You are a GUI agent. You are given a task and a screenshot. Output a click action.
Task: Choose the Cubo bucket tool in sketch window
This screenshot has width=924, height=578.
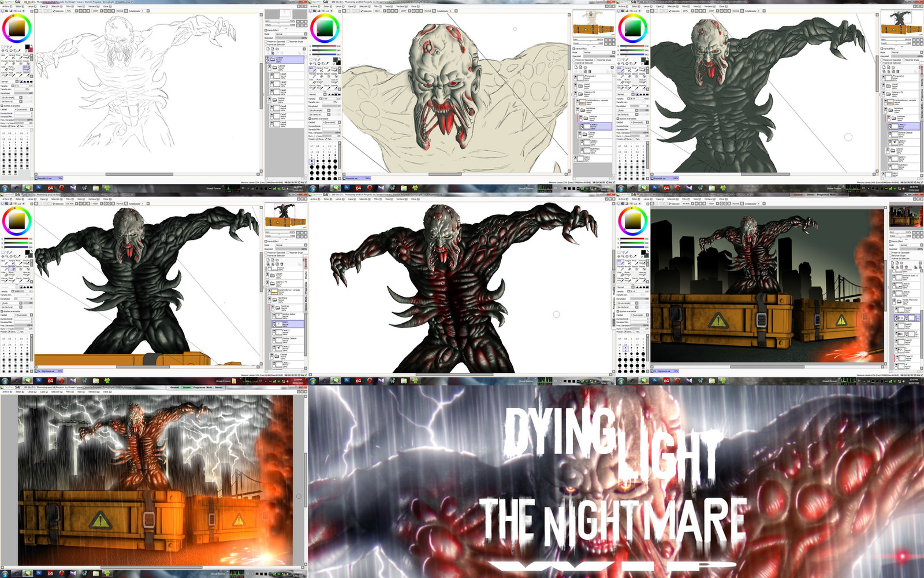click(5, 68)
